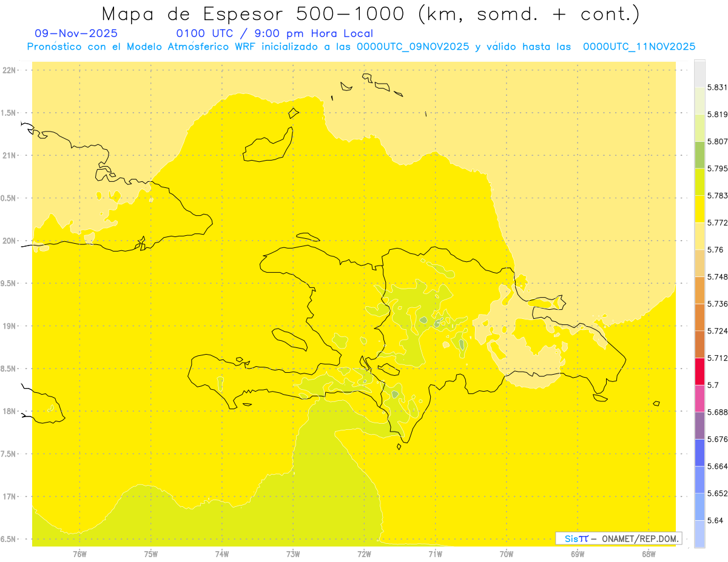728x562 pixels.
Task: Click the 72W longitude label
Action: coord(364,554)
